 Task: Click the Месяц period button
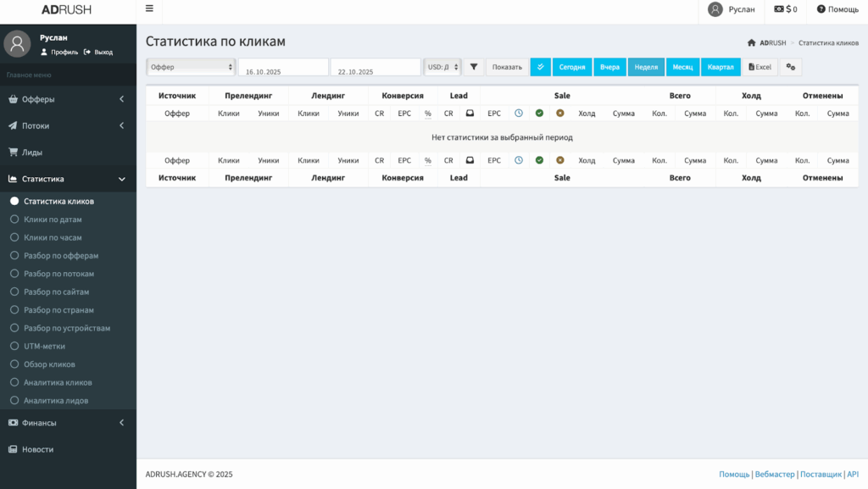click(x=682, y=67)
